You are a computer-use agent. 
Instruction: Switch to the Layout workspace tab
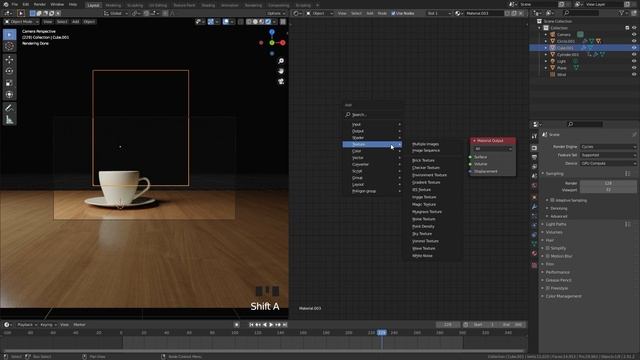click(x=93, y=5)
